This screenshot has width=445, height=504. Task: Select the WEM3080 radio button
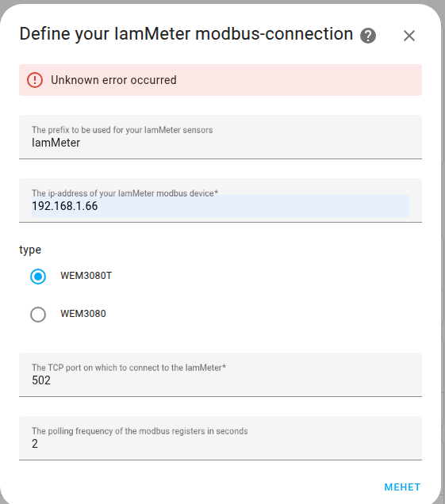click(38, 314)
